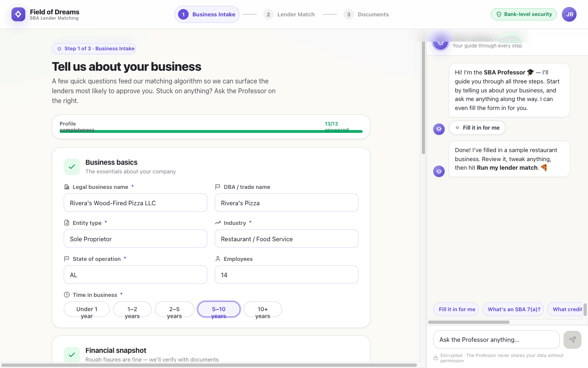
Task: Click the trend arrow icon beside Industry
Action: tap(218, 223)
